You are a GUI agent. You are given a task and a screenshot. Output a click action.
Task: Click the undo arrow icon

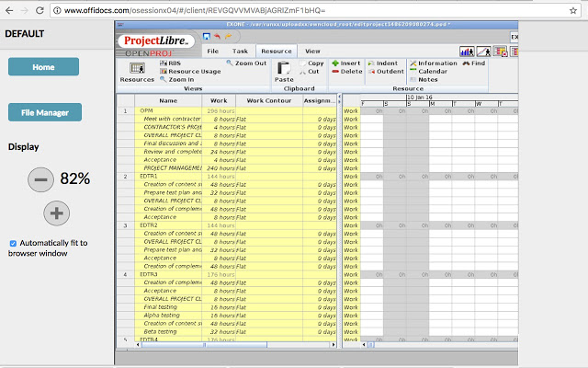217,36
